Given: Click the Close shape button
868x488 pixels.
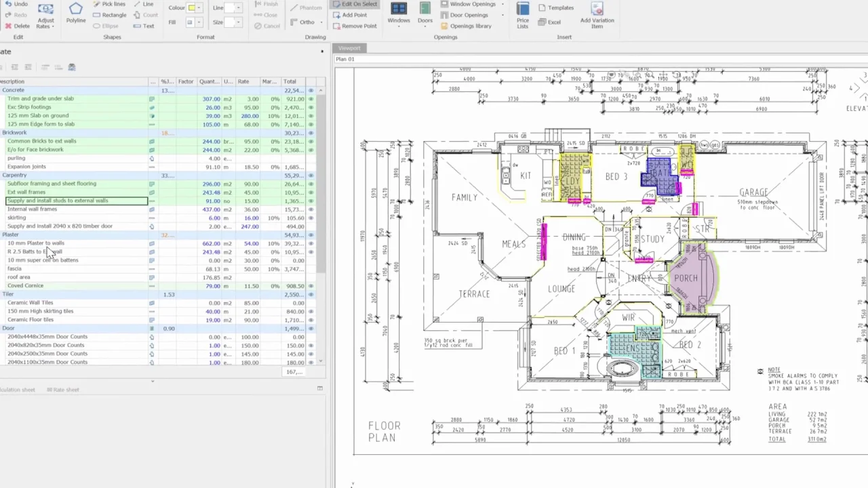Looking at the screenshot, I should click(266, 15).
